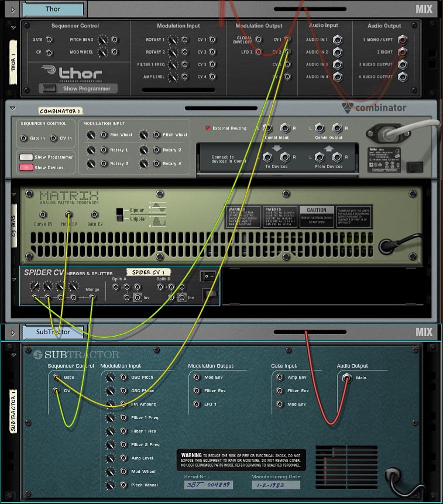The height and width of the screenshot is (504, 443).
Task: Adjust Thor Rotary 1 trim knob
Action: (x=173, y=40)
